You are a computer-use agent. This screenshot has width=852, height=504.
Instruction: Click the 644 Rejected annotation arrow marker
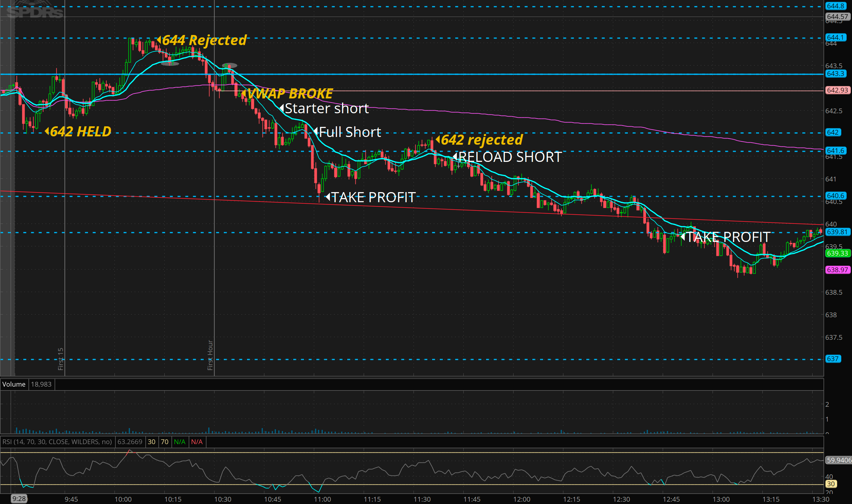pyautogui.click(x=159, y=40)
